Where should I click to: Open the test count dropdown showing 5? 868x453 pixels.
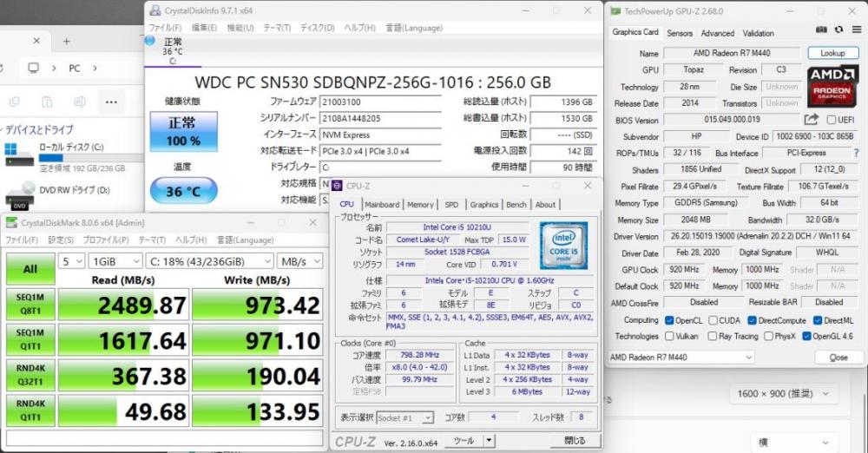pos(72,261)
